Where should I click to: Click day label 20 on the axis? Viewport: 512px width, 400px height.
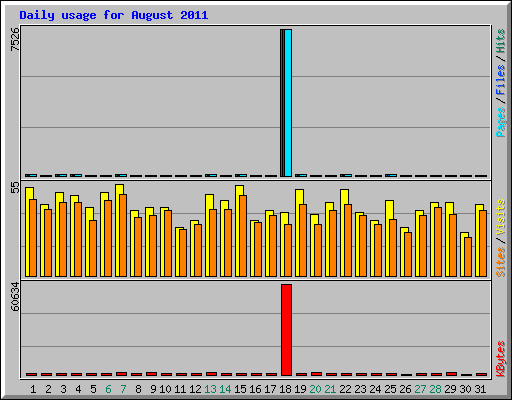pyautogui.click(x=315, y=389)
